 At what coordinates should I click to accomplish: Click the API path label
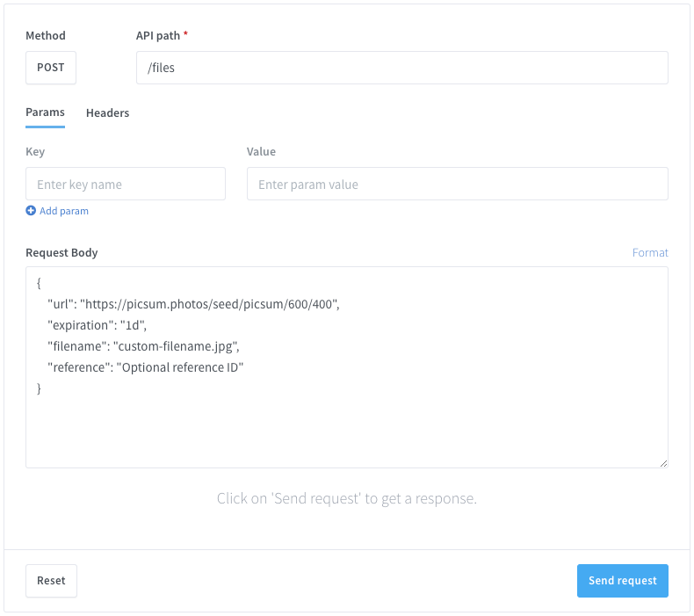158,36
